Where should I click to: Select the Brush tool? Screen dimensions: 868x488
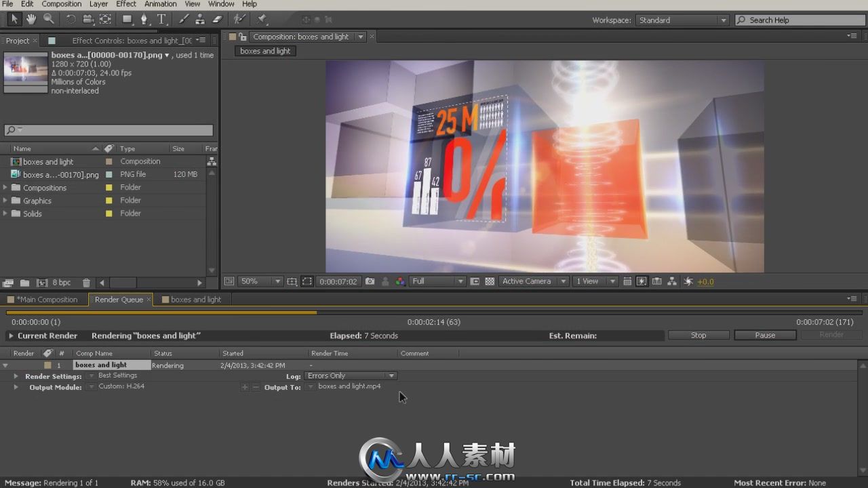coord(183,20)
